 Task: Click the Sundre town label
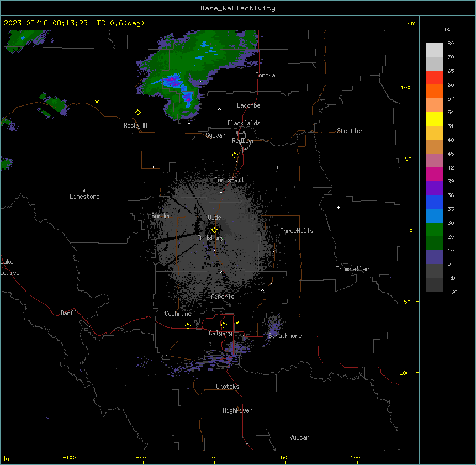coord(161,216)
